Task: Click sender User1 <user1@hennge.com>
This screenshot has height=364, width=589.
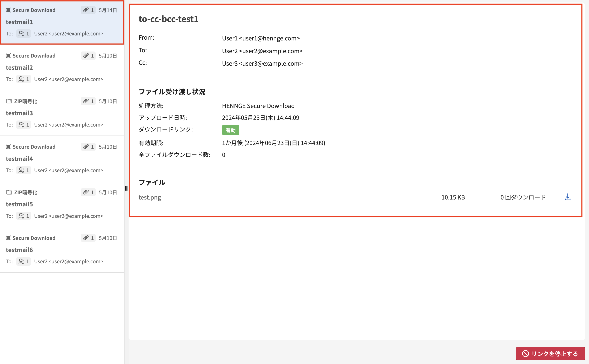Action: pyautogui.click(x=261, y=38)
